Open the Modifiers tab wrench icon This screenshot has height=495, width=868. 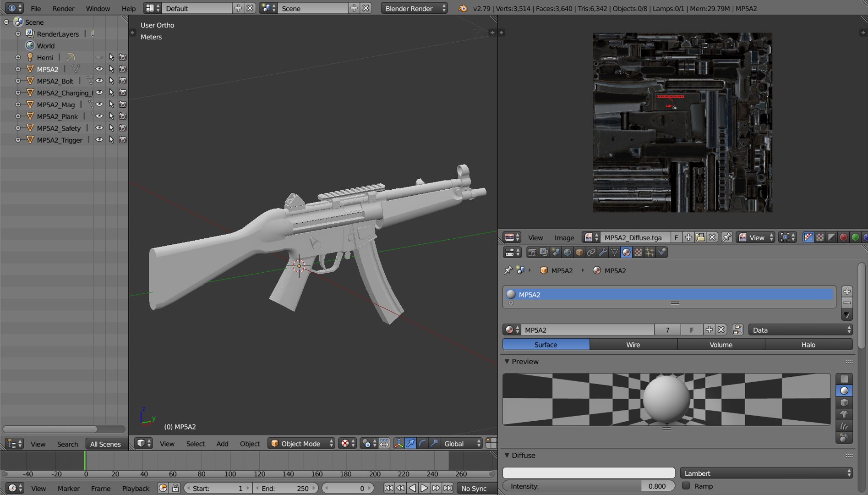coord(603,252)
